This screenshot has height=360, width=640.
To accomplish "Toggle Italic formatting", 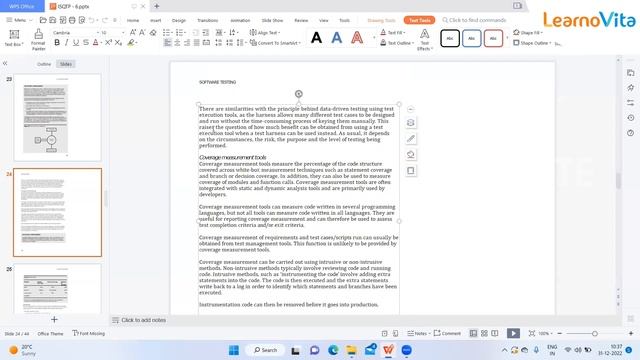I will pos(67,42).
